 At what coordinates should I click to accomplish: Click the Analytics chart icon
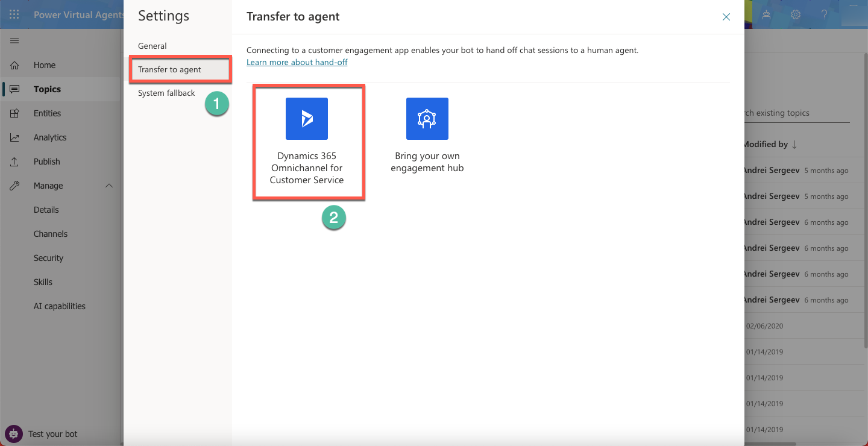(x=14, y=137)
